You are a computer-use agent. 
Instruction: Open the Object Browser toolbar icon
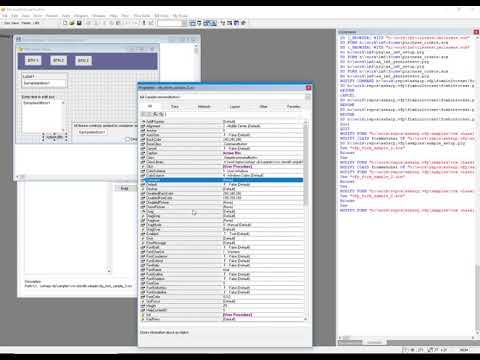(230, 23)
